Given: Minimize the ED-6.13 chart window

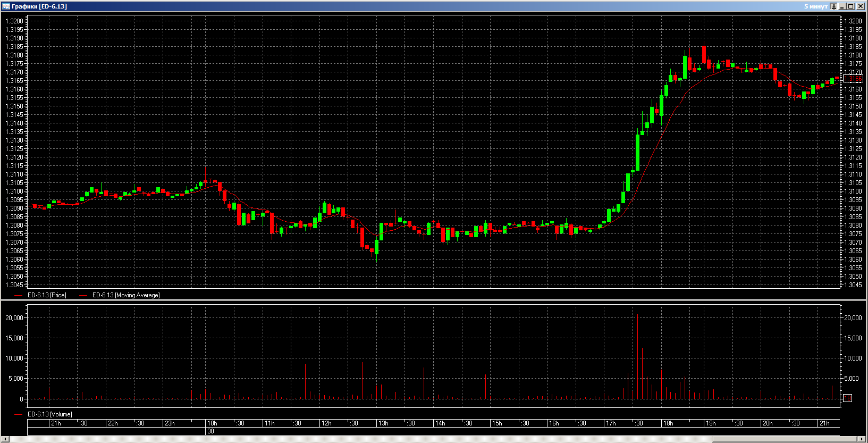Looking at the screenshot, I should 842,6.
